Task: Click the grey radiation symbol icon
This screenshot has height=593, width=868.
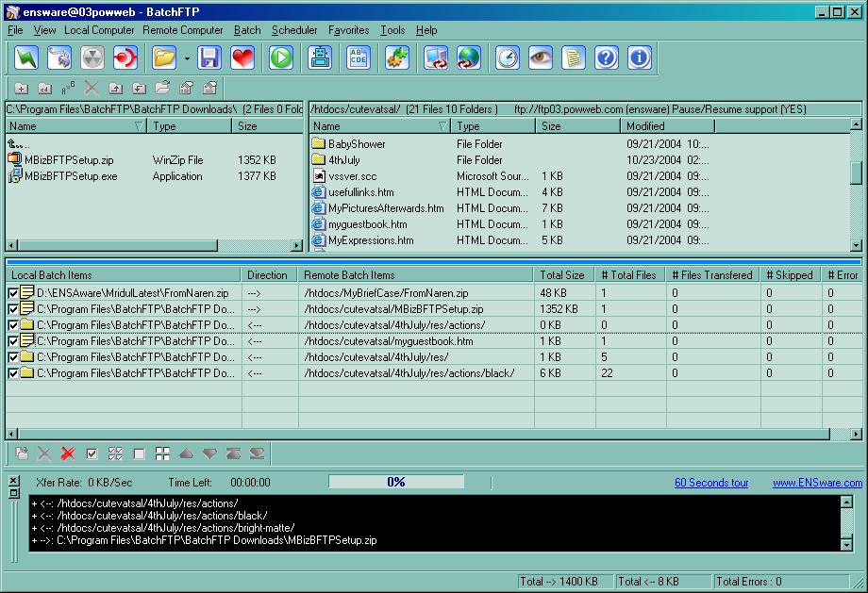Action: click(92, 58)
